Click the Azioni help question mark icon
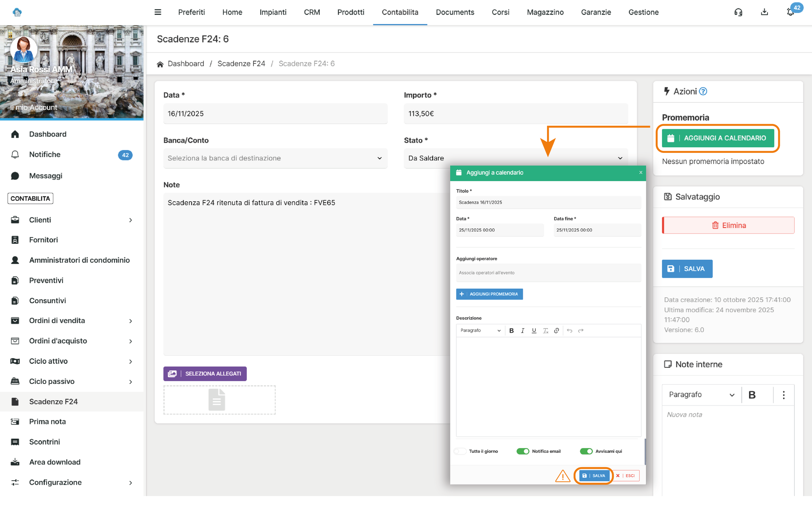Viewport: 812px width, 521px height. click(703, 91)
